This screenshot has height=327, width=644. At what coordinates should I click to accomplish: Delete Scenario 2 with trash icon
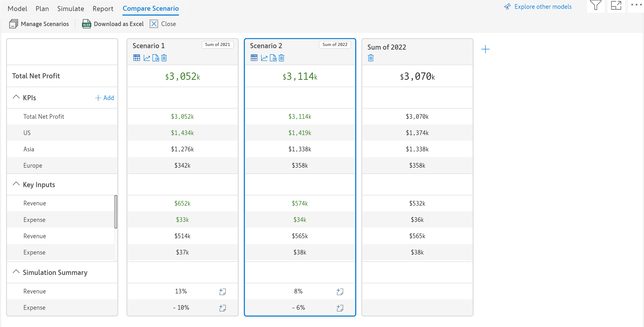point(282,58)
